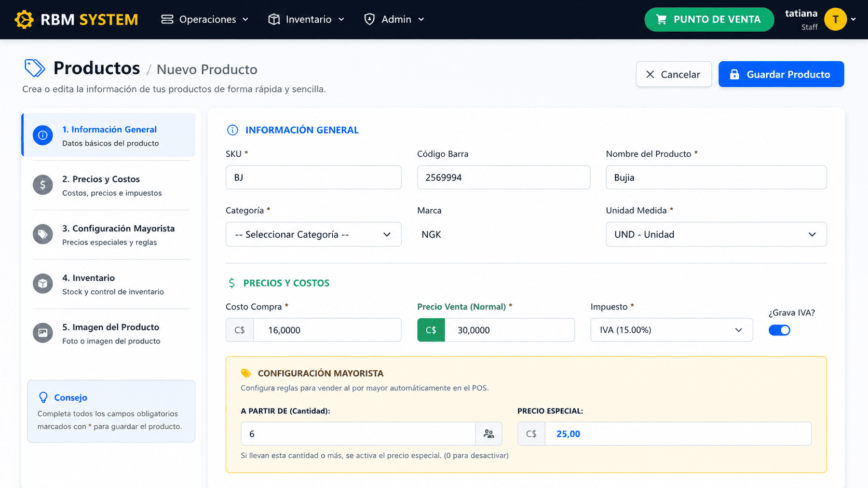Click the tag icon for Configuración Mayorista step
The image size is (868, 488).
(43, 234)
